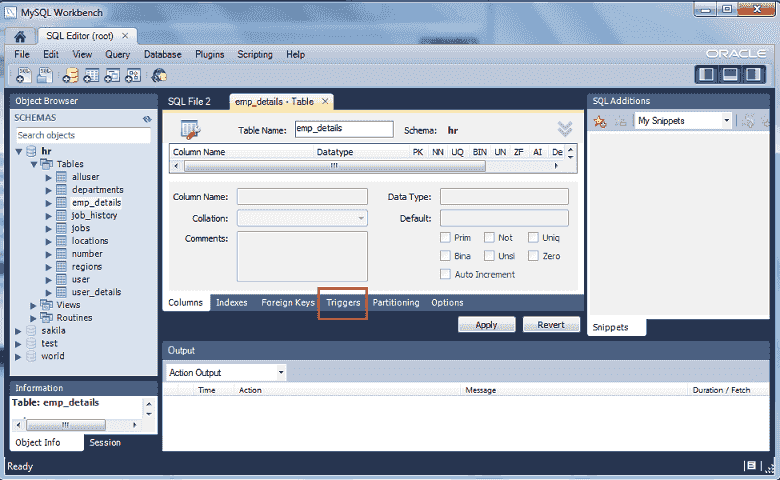Click the output toggle icon in status bar
Screen dimensions: 780x480
(x=751, y=466)
